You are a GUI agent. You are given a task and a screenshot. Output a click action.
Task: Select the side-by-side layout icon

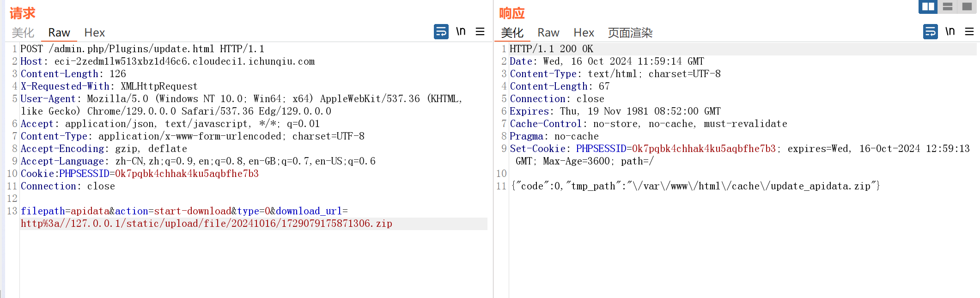(x=928, y=6)
